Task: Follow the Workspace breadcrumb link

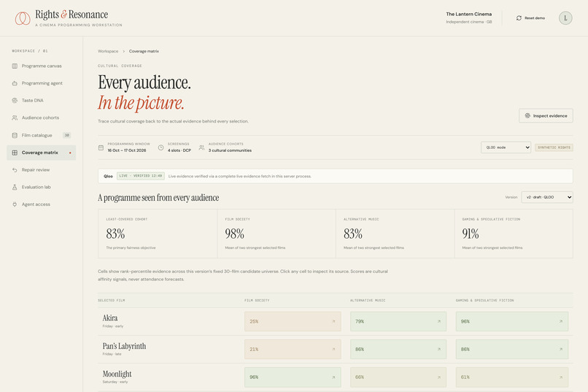Action: coord(108,51)
